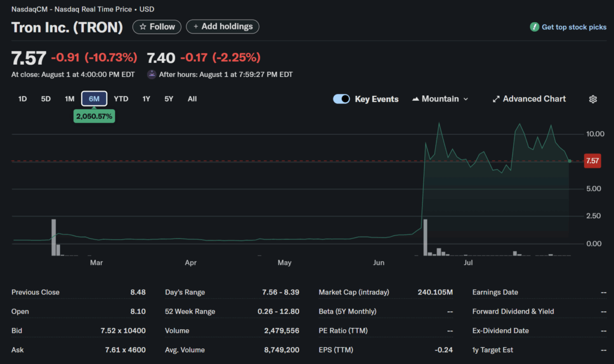Click the tall June volume bar
Image resolution: width=614 pixels, height=364 pixels.
(425, 237)
